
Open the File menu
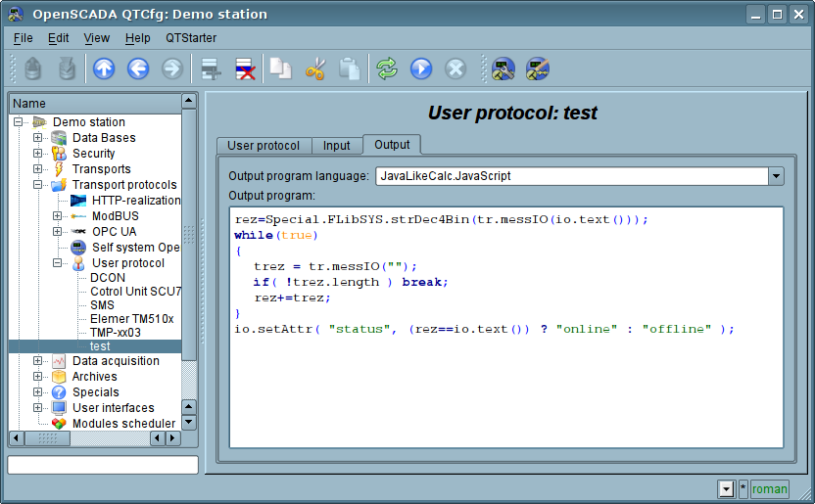coord(23,38)
